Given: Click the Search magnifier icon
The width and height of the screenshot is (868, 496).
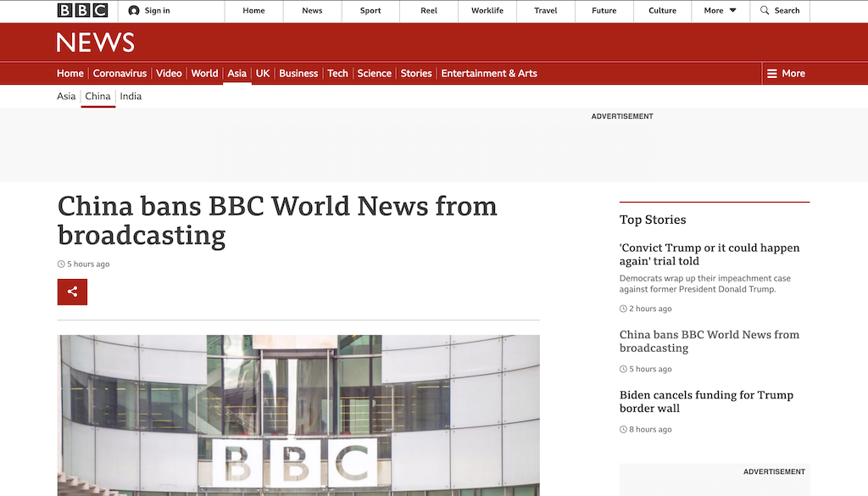Looking at the screenshot, I should pos(765,10).
